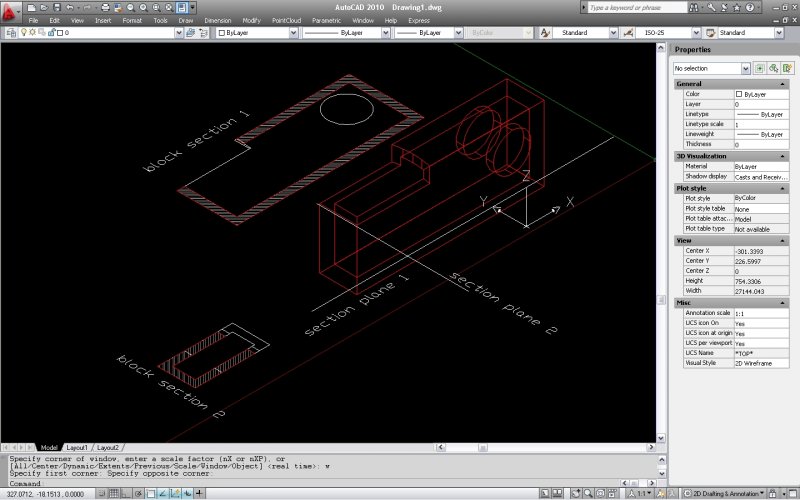Open the AutoCAD application menu button
800x500 pixels.
pyautogui.click(x=11, y=13)
